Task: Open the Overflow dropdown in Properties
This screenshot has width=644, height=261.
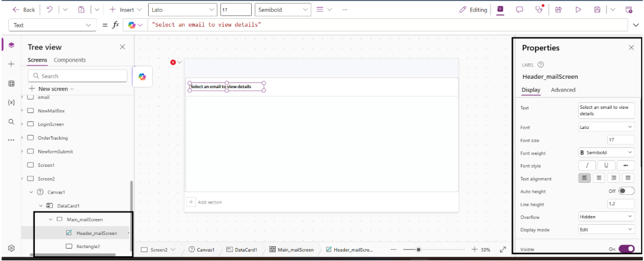Action: [606, 217]
